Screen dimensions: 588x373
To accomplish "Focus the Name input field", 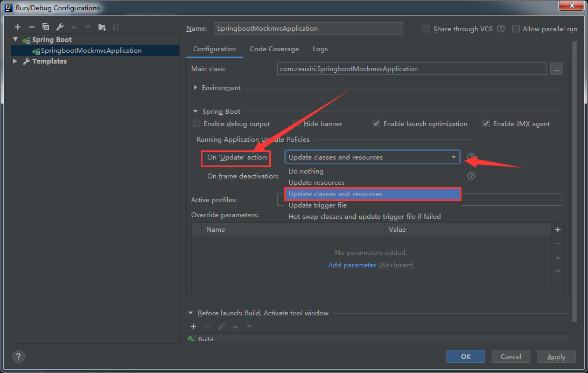I will [308, 29].
